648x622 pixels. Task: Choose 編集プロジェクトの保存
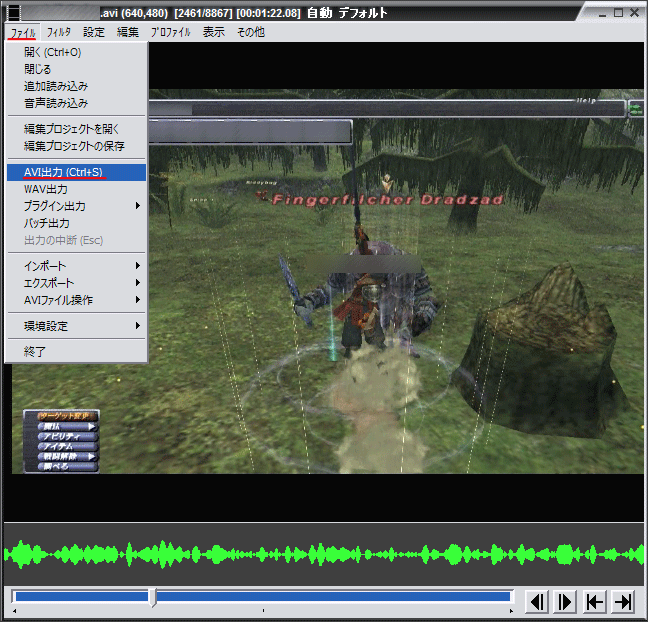pos(76,146)
